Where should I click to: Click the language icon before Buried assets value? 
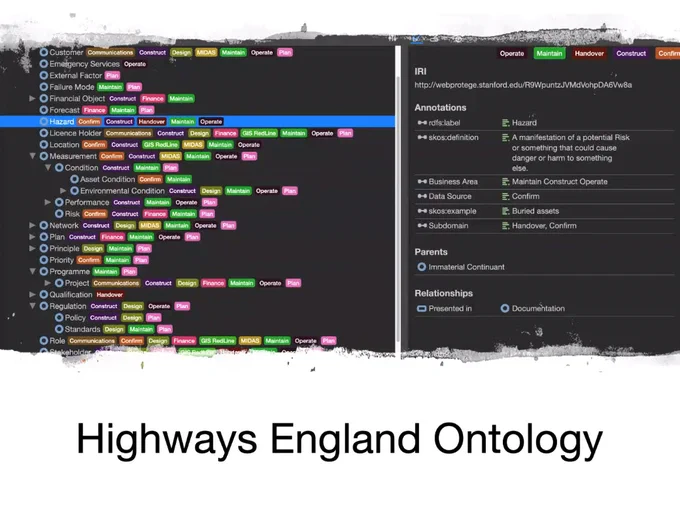(506, 211)
